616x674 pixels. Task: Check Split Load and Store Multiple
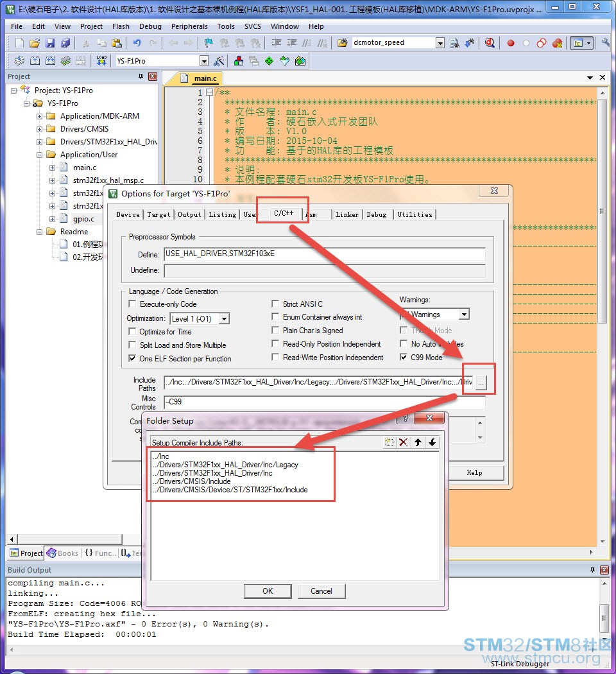132,345
